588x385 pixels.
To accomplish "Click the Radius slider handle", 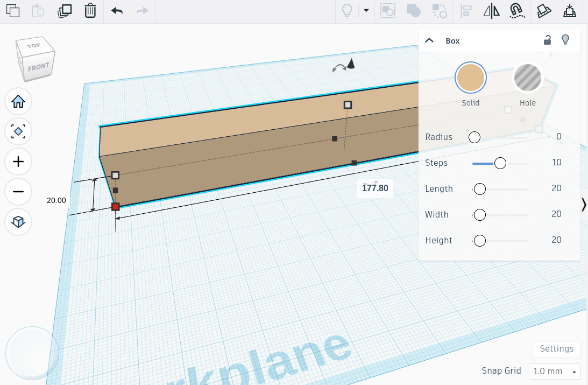I will coord(474,137).
